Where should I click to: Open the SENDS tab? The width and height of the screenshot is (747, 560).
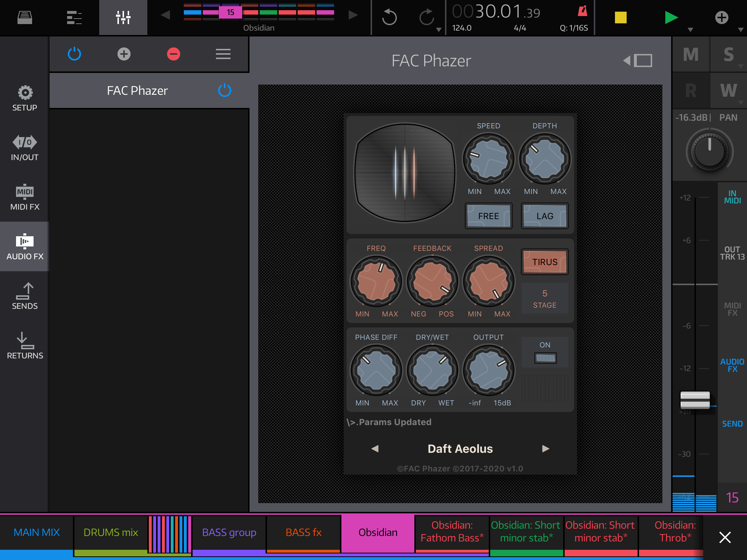tap(25, 296)
